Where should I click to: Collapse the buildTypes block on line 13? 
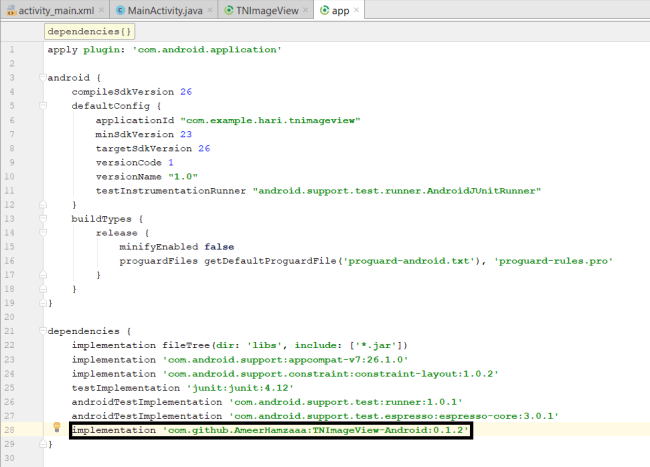(43, 218)
